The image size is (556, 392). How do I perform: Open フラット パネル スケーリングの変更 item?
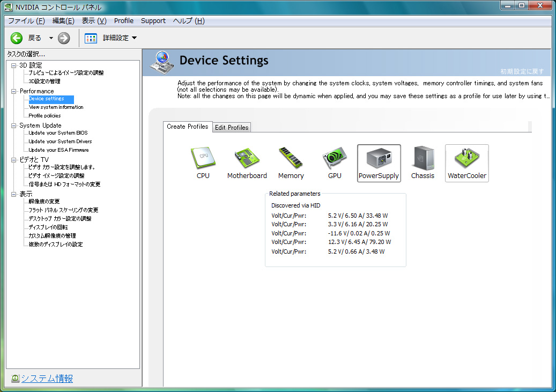63,210
